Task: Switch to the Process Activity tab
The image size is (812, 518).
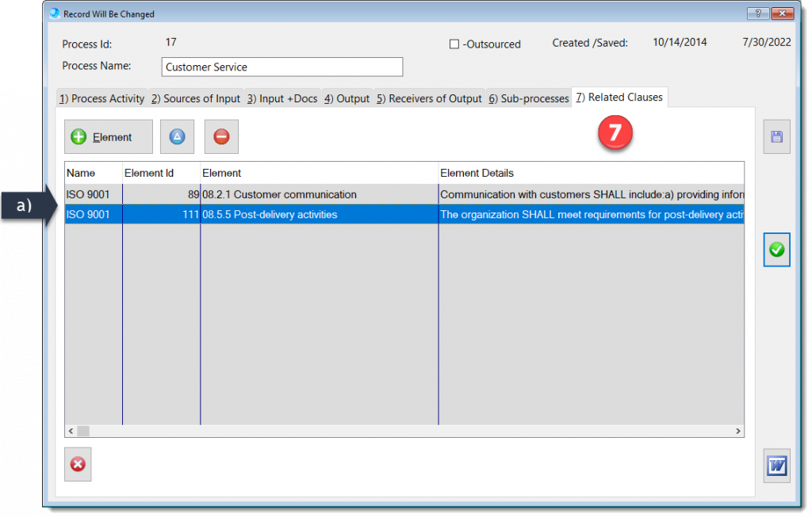Action: click(101, 99)
